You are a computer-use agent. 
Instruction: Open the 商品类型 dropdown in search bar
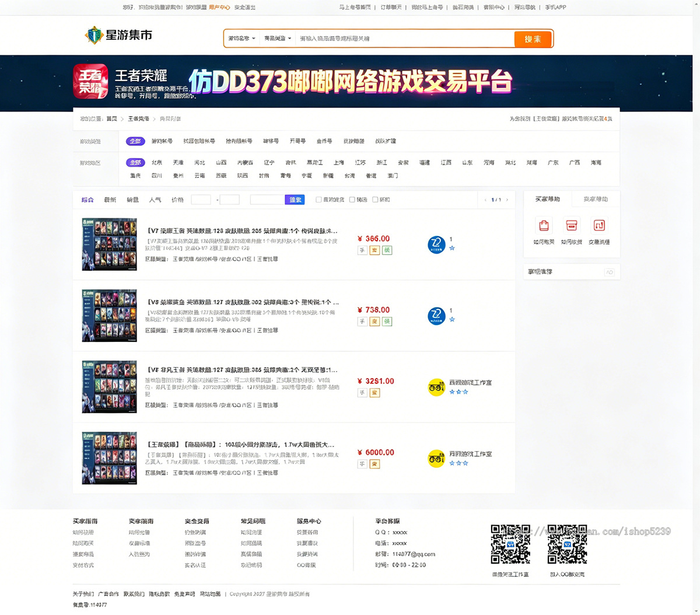tap(277, 39)
